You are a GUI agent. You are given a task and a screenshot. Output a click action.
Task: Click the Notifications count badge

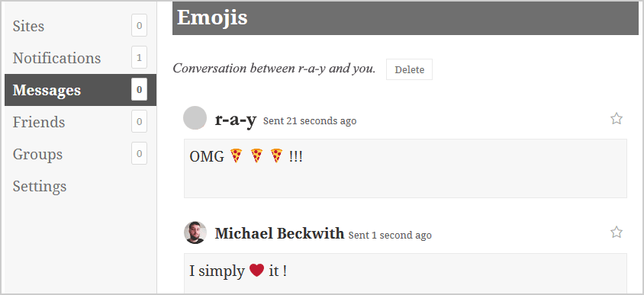tap(139, 57)
